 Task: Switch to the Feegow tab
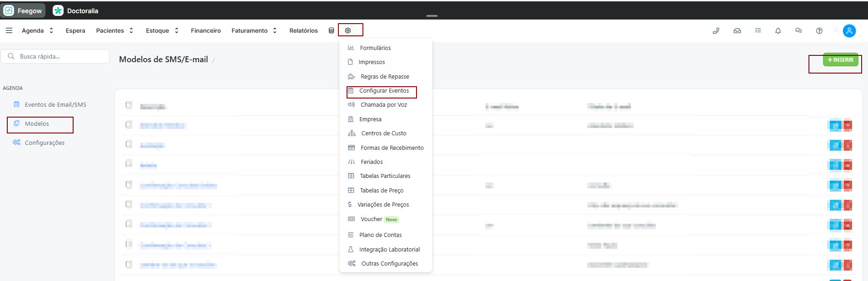(23, 10)
